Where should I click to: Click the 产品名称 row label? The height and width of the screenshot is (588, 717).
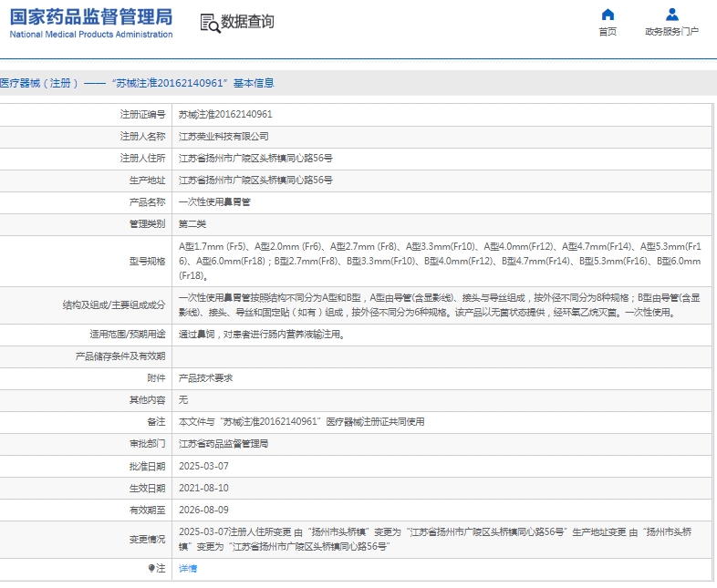click(x=147, y=202)
